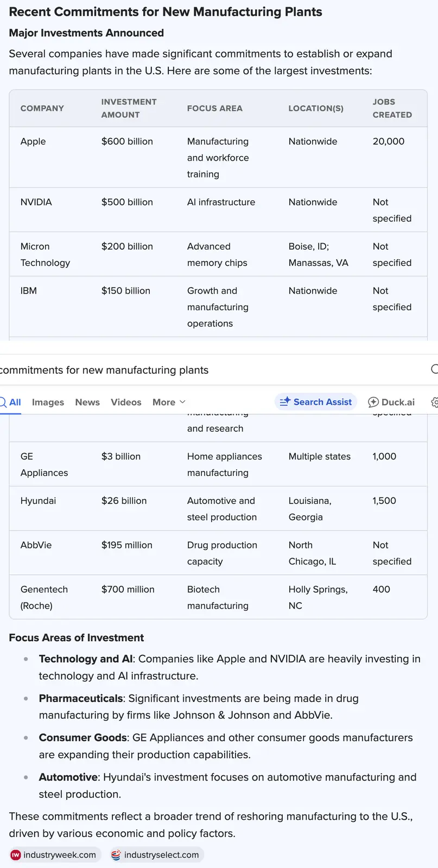Screen dimensions: 438x868
Task: Click the IndustryWeek red favicon
Action: click(x=16, y=855)
